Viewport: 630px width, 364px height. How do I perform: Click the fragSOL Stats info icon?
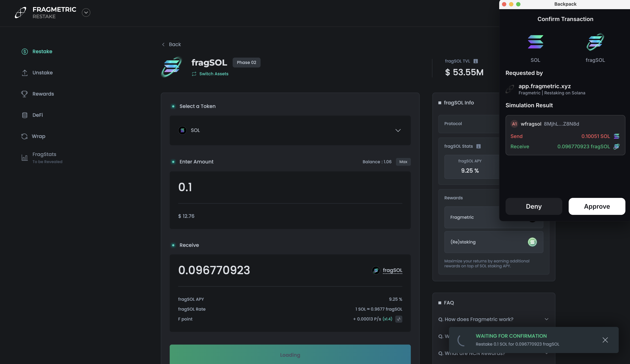pyautogui.click(x=478, y=146)
